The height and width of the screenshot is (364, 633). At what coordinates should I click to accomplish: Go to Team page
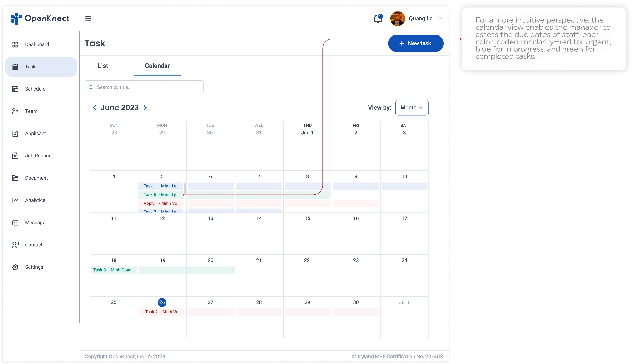click(x=31, y=111)
